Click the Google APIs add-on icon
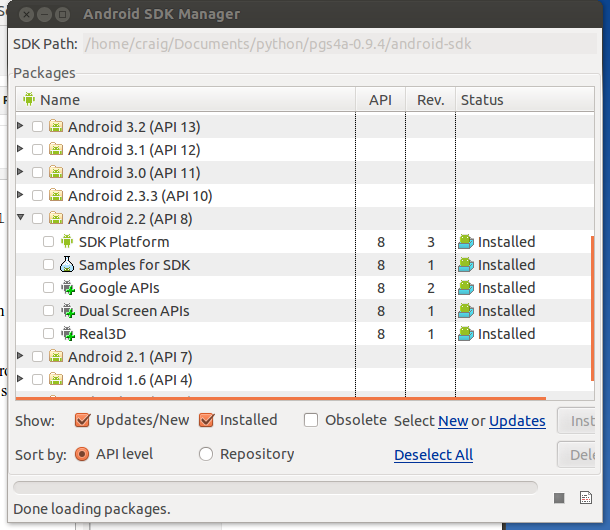This screenshot has width=610, height=530. [68, 288]
